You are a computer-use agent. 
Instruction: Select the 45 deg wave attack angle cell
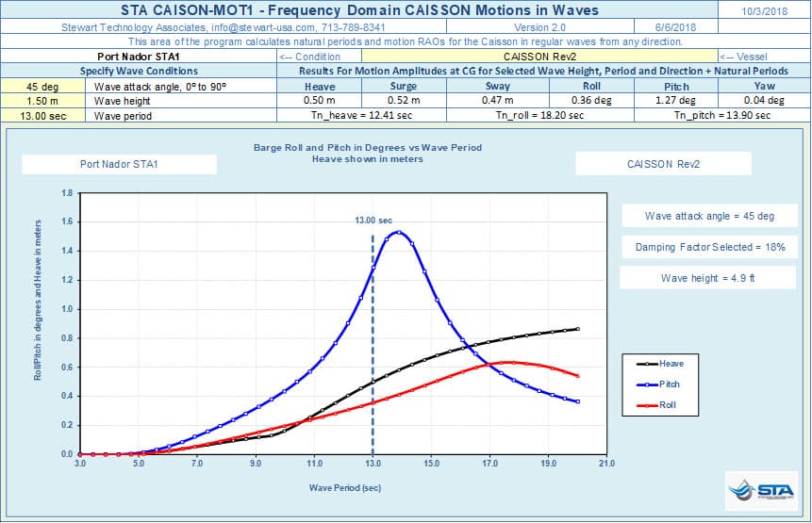pyautogui.click(x=43, y=86)
